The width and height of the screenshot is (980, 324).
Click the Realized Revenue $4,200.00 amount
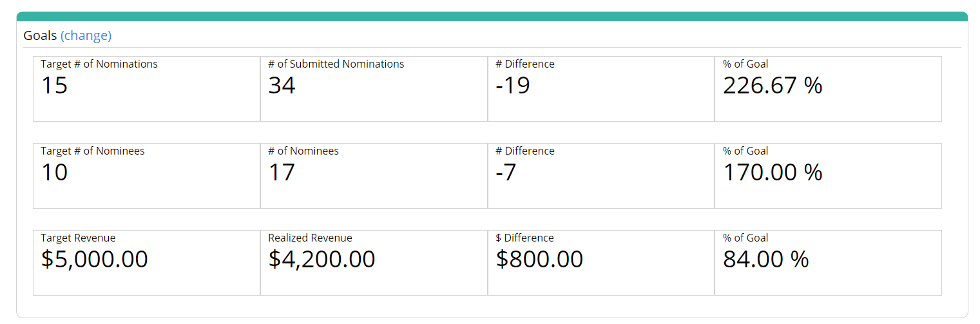(322, 260)
